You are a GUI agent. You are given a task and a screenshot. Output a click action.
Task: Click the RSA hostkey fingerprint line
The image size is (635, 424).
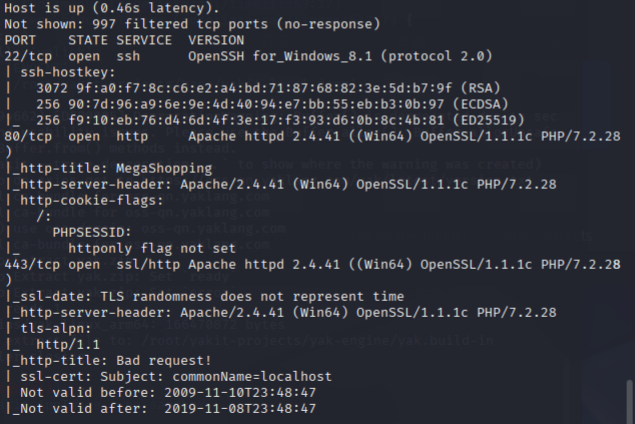click(x=268, y=88)
